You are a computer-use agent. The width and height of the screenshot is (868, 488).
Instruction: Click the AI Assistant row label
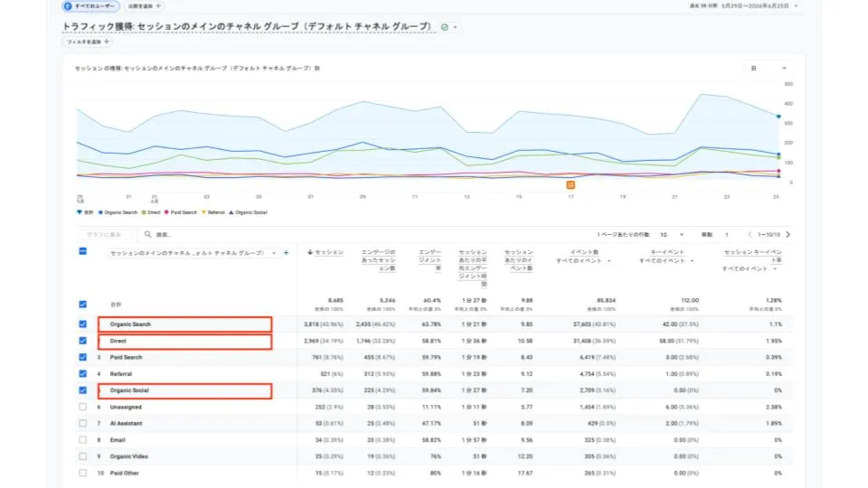[126, 423]
